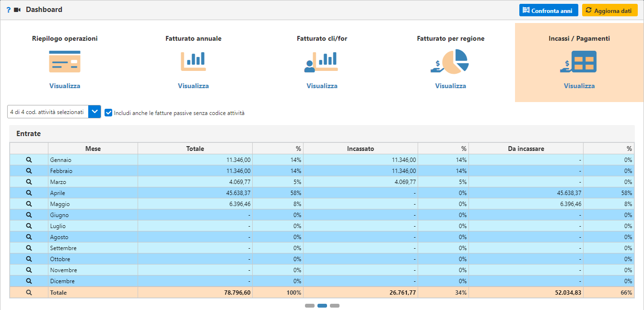Viewport: 644px width, 310px height.
Task: Expand the activity codes dropdown arrow
Action: 95,112
